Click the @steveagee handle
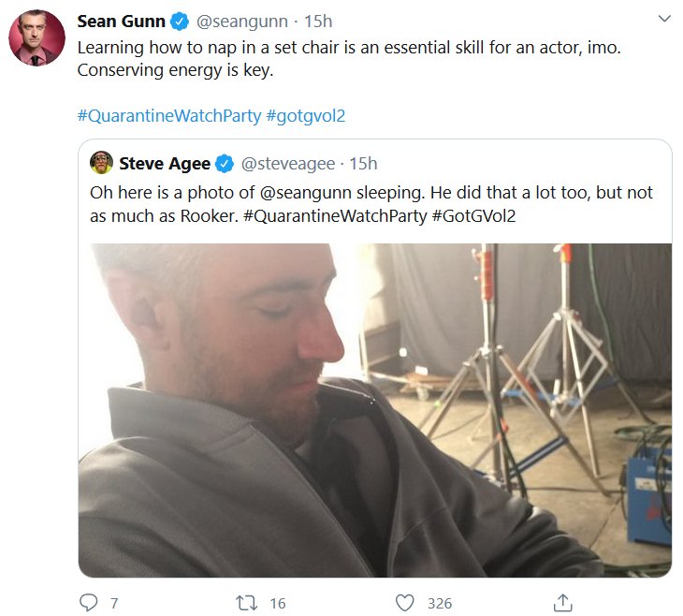 [287, 164]
